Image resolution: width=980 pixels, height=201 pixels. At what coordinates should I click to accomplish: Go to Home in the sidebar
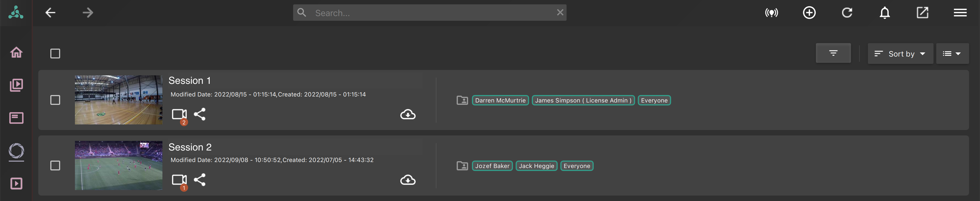point(16,52)
